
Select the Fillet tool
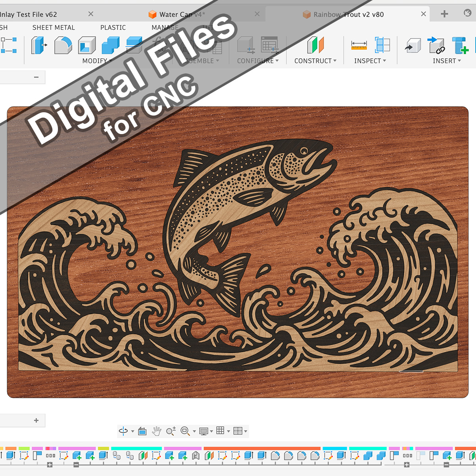63,45
